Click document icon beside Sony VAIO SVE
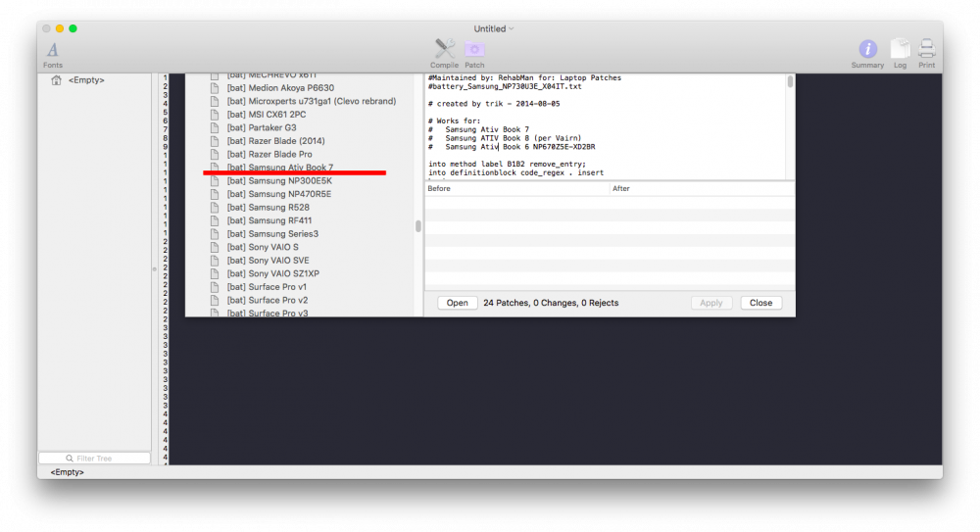The width and height of the screenshot is (980, 532). tap(215, 260)
